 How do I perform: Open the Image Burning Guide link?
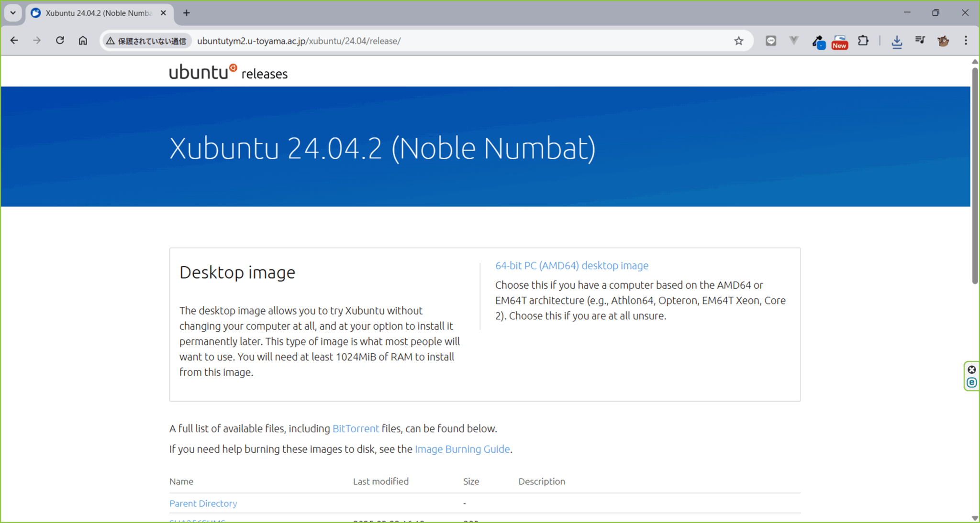pyautogui.click(x=462, y=449)
